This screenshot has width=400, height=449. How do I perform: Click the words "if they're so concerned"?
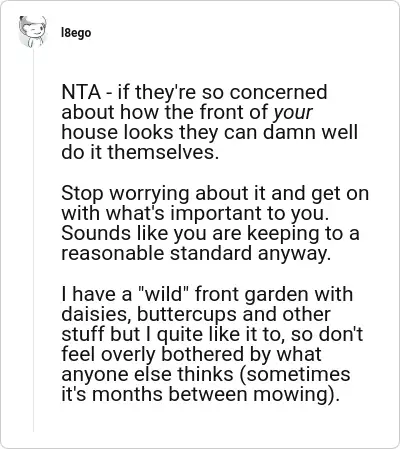click(x=222, y=92)
